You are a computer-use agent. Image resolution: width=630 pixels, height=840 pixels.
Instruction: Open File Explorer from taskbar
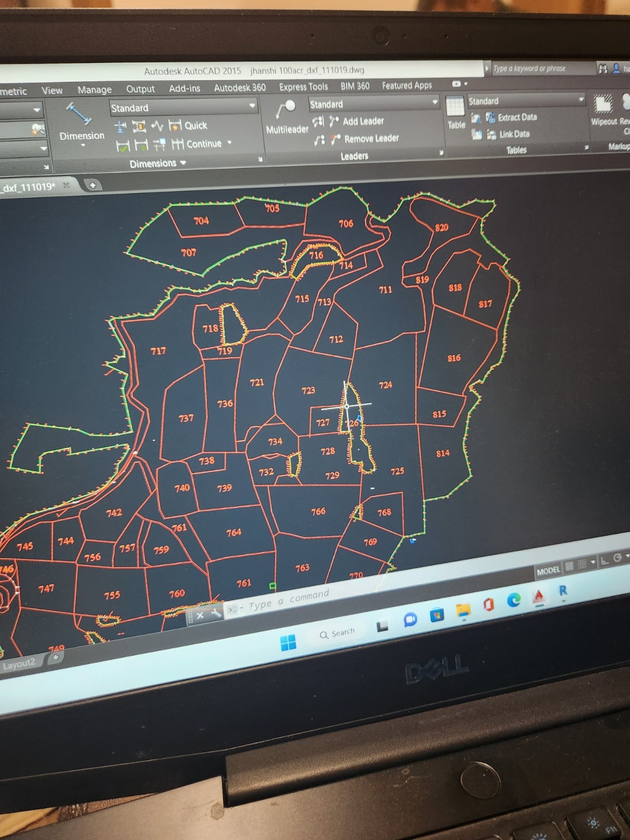point(463,610)
